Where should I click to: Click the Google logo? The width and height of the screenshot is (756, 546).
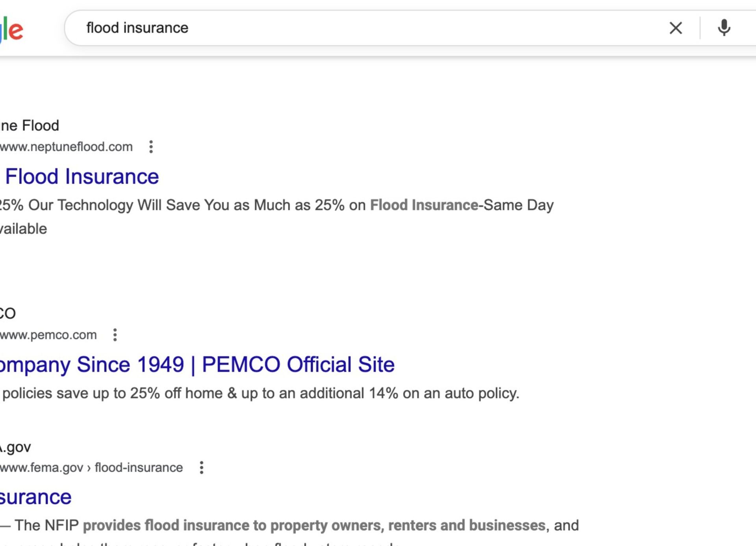pyautogui.click(x=12, y=30)
